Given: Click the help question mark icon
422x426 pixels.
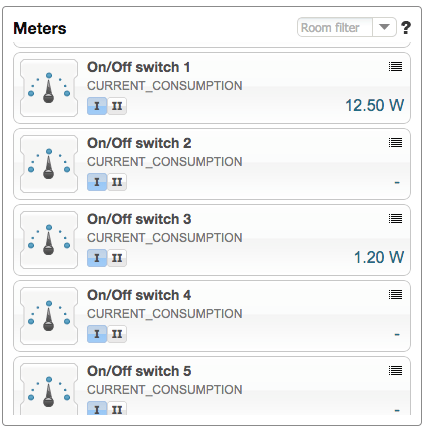Looking at the screenshot, I should pyautogui.click(x=406, y=28).
